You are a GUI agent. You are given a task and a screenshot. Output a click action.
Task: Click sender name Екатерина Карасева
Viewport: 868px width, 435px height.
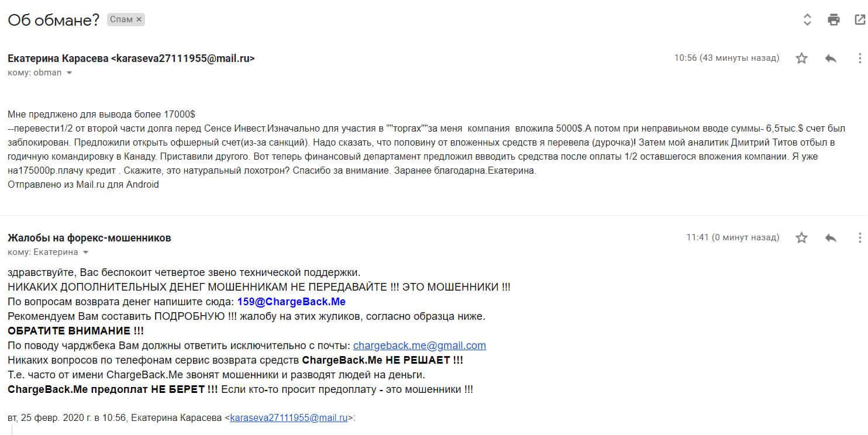coord(58,58)
